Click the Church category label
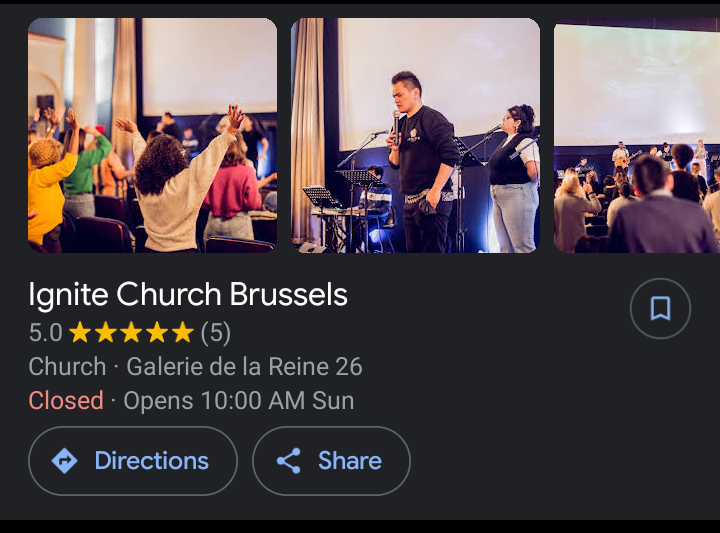This screenshot has height=533, width=720. [67, 367]
